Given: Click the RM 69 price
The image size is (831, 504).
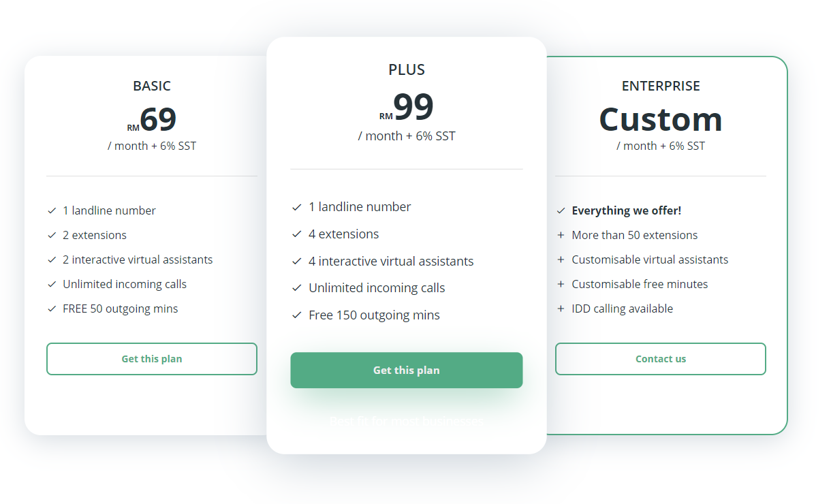Looking at the screenshot, I should 153,120.
